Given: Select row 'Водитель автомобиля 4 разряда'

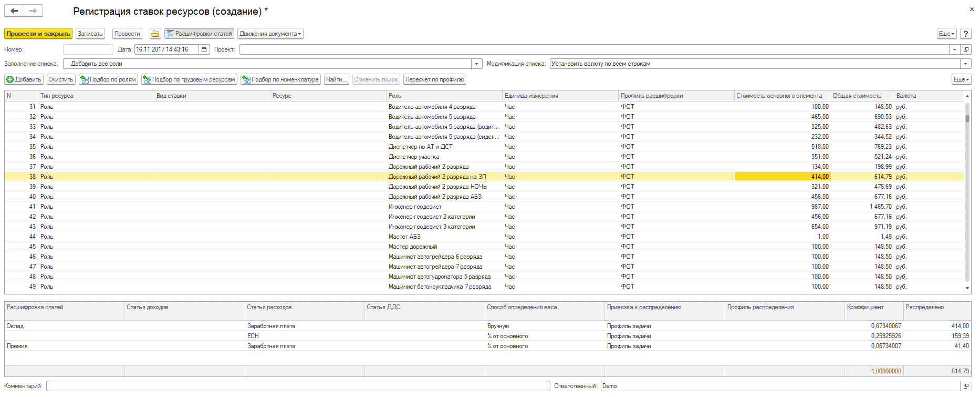Looking at the screenshot, I should (484, 107).
